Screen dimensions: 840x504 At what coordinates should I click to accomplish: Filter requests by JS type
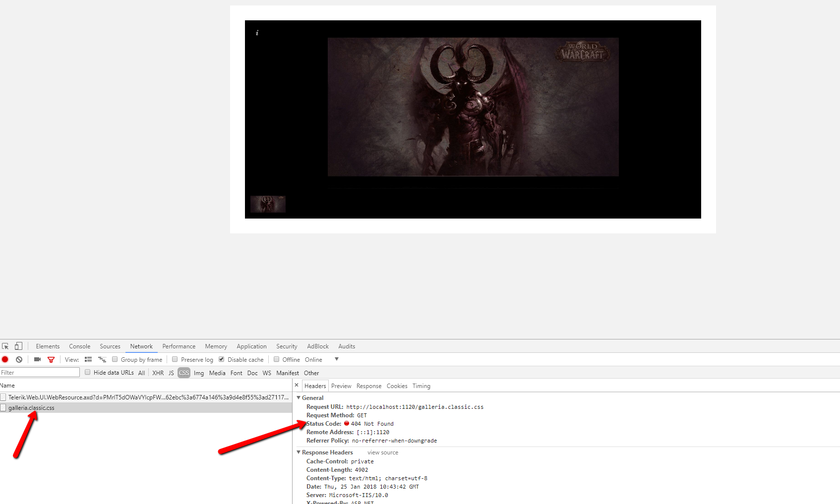coord(171,373)
